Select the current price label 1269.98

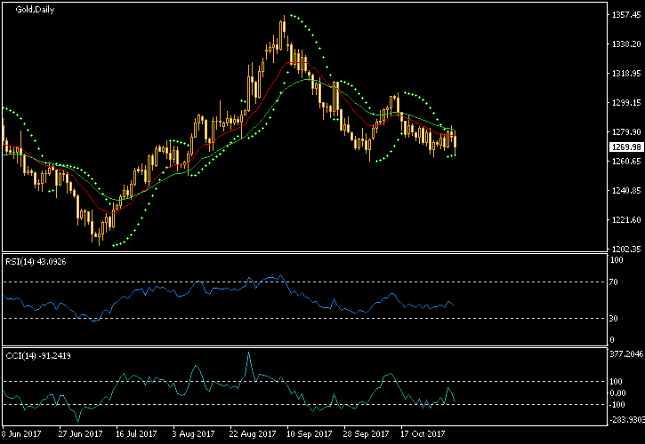[x=627, y=147]
